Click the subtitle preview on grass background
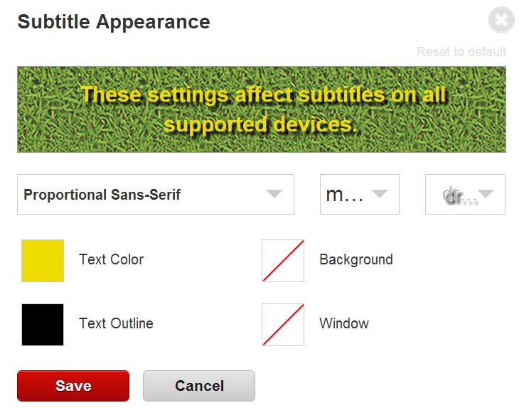The height and width of the screenshot is (420, 524). [x=261, y=109]
